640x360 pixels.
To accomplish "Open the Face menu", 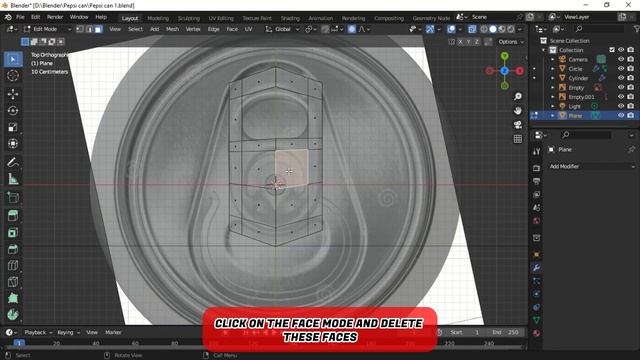I will tap(232, 29).
